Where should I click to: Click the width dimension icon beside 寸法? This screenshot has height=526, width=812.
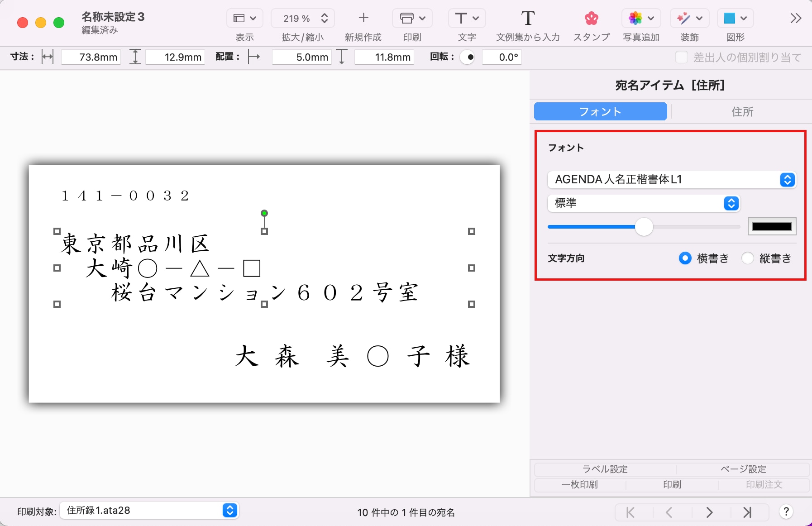pos(48,57)
